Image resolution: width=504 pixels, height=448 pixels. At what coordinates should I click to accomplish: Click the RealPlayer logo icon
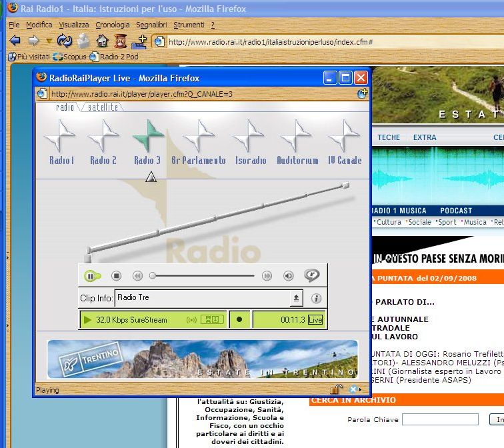[312, 275]
